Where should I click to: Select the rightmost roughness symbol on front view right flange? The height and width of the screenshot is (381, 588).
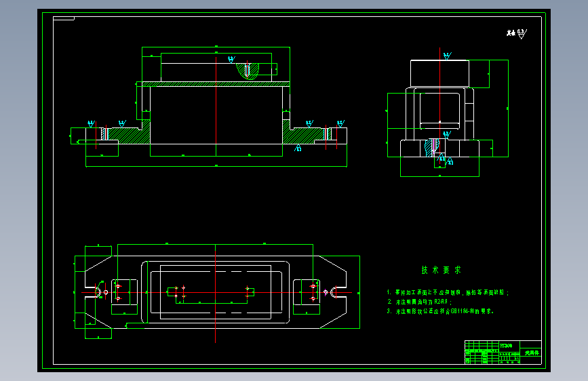(340, 123)
